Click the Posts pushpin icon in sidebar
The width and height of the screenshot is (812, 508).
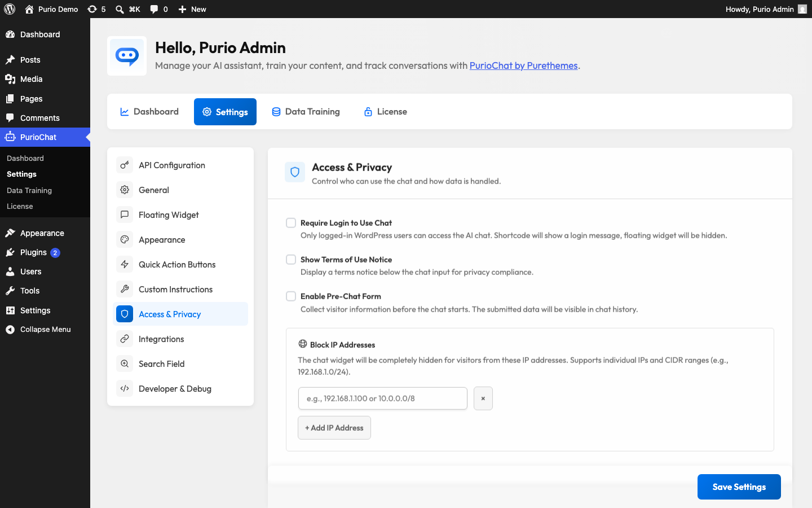point(10,60)
